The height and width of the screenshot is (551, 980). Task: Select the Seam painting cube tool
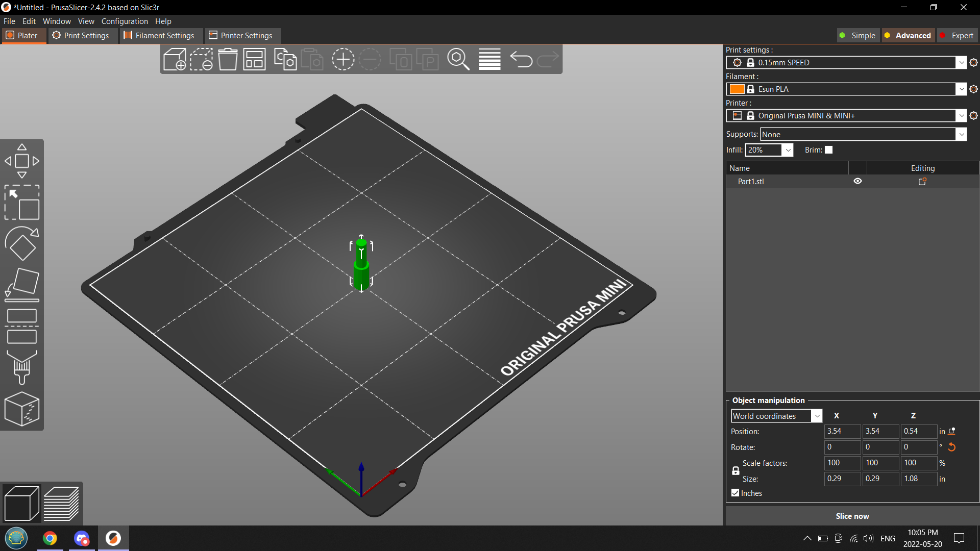coord(22,409)
